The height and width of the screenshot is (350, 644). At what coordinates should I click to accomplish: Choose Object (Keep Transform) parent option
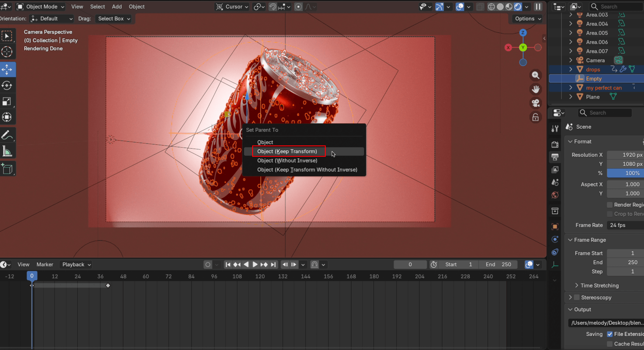(304, 151)
